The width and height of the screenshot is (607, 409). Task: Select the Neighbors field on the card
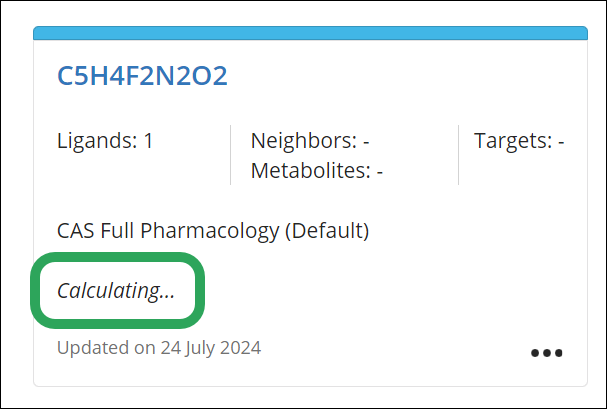310,141
